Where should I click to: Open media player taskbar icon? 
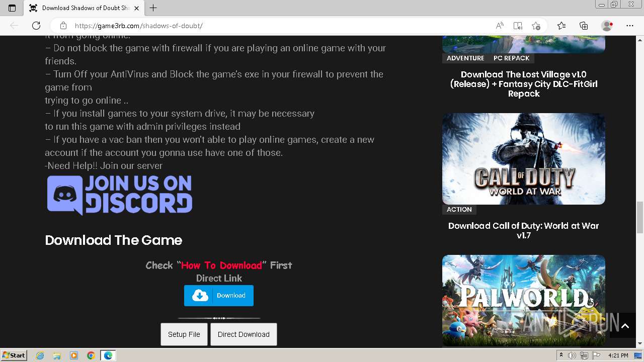tap(74, 355)
